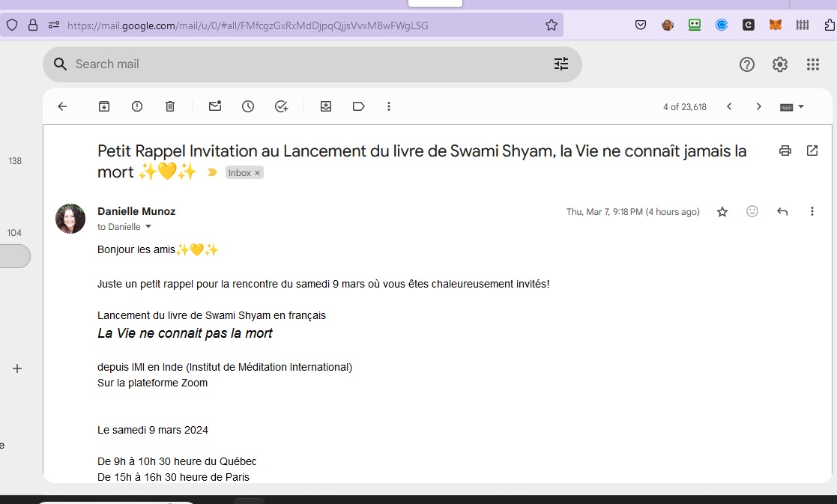Image resolution: width=837 pixels, height=504 pixels.
Task: Expand recipient details next to 'to Danielle'
Action: (x=148, y=227)
